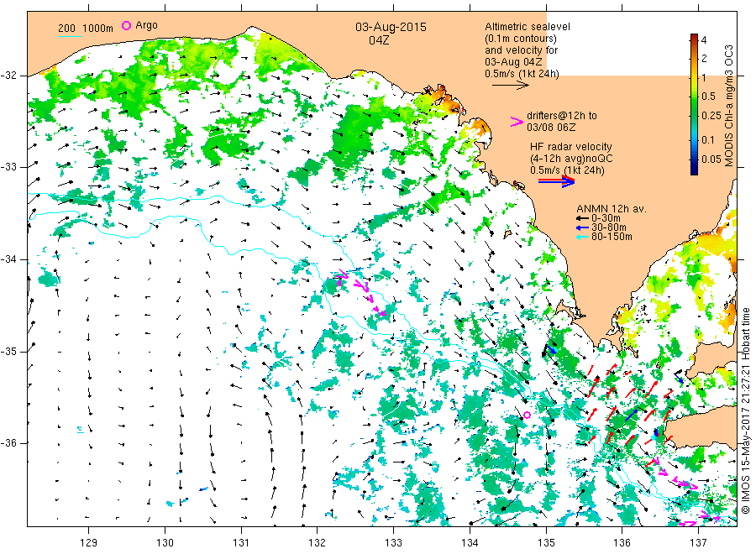Image resolution: width=756 pixels, height=554 pixels.
Task: Click the '03-Aug-2015' date title
Action: (391, 27)
